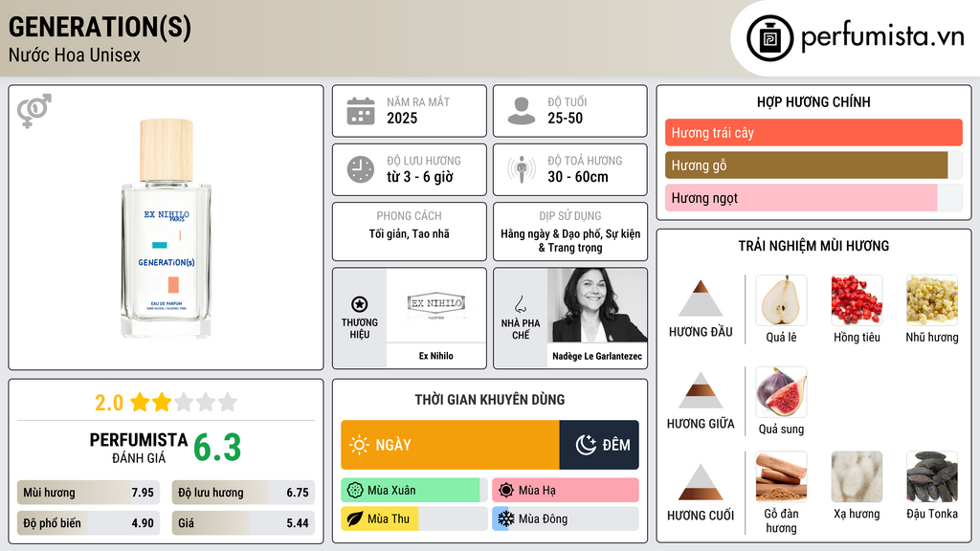Click the Đậu Tonka bean image
Screen dimensions: 980x551
pyautogui.click(x=932, y=477)
